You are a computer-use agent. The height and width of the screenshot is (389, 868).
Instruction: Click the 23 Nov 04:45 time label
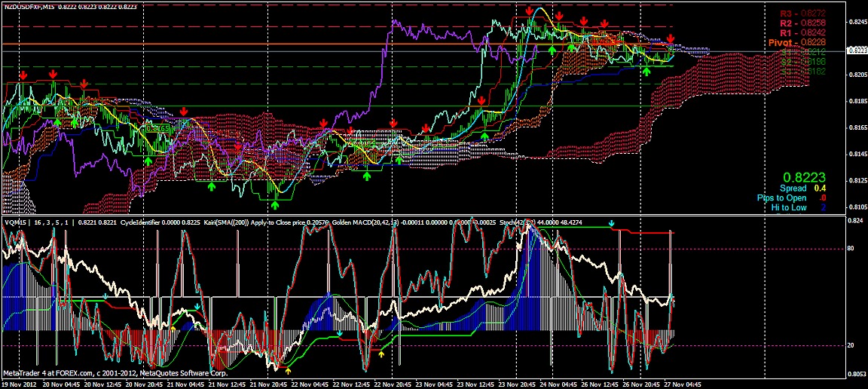coord(434,384)
